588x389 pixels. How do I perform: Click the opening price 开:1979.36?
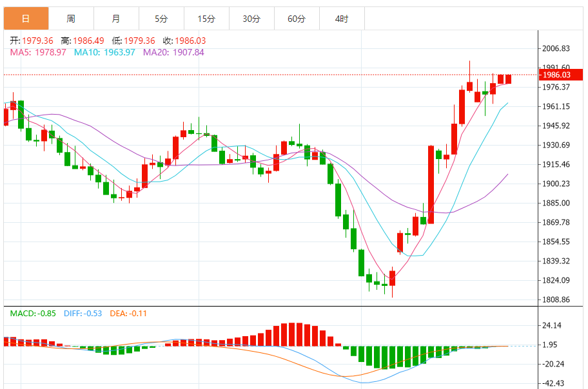[32, 41]
